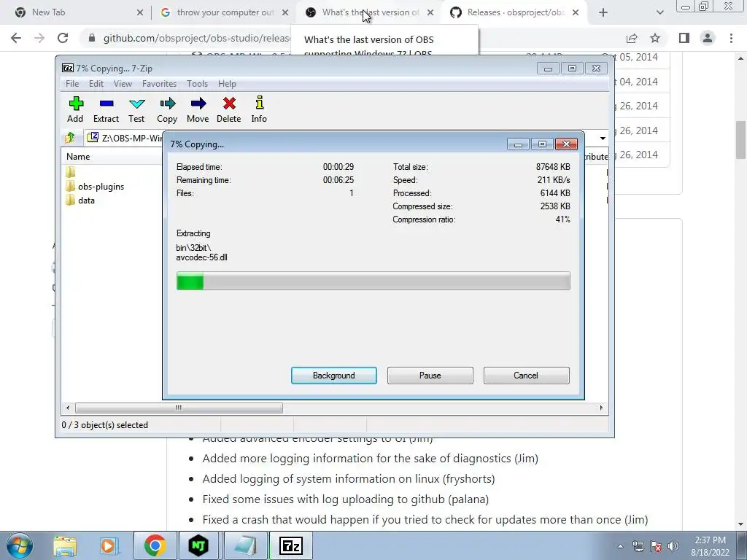Open the Favorites menu in 7-Zip

[160, 84]
